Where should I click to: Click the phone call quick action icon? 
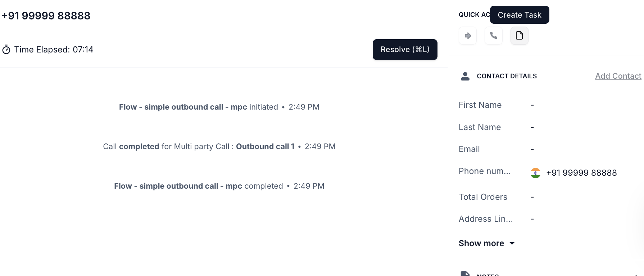point(494,36)
